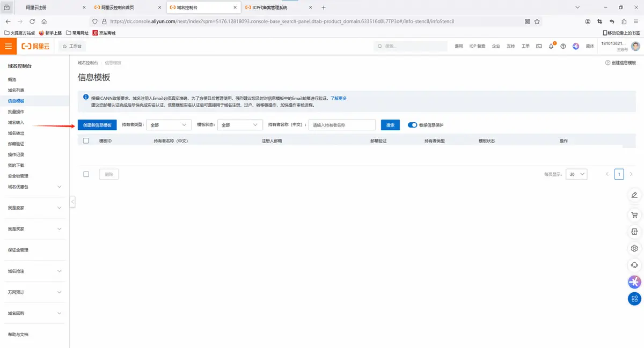Open the notification bell
644x348 pixels.
pyautogui.click(x=551, y=47)
